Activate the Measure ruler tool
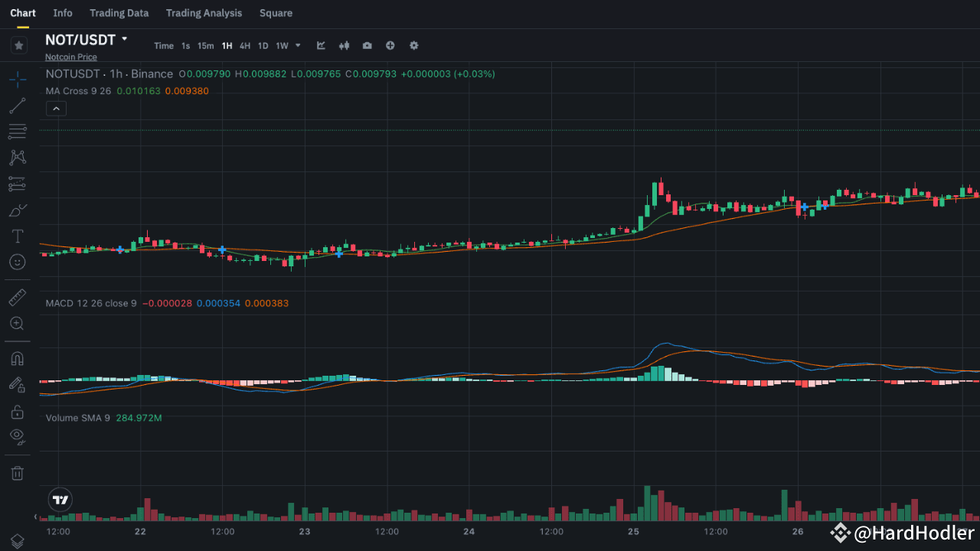The image size is (980, 551). pos(18,297)
